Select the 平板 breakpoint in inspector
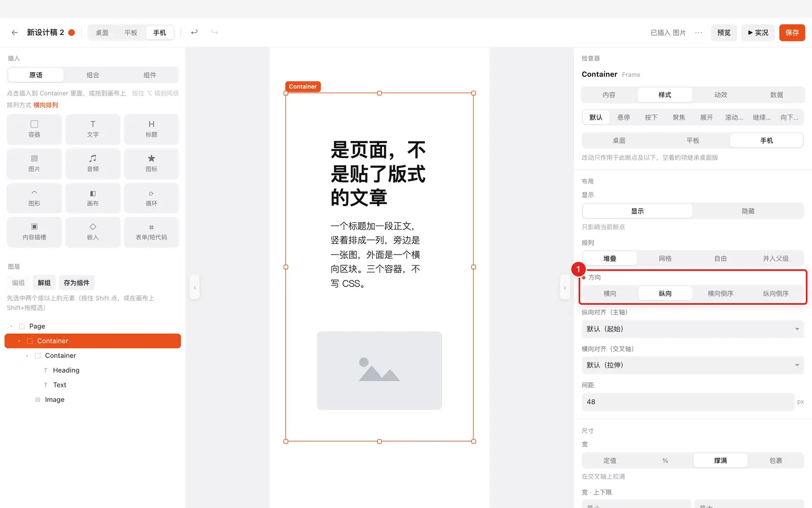 693,141
